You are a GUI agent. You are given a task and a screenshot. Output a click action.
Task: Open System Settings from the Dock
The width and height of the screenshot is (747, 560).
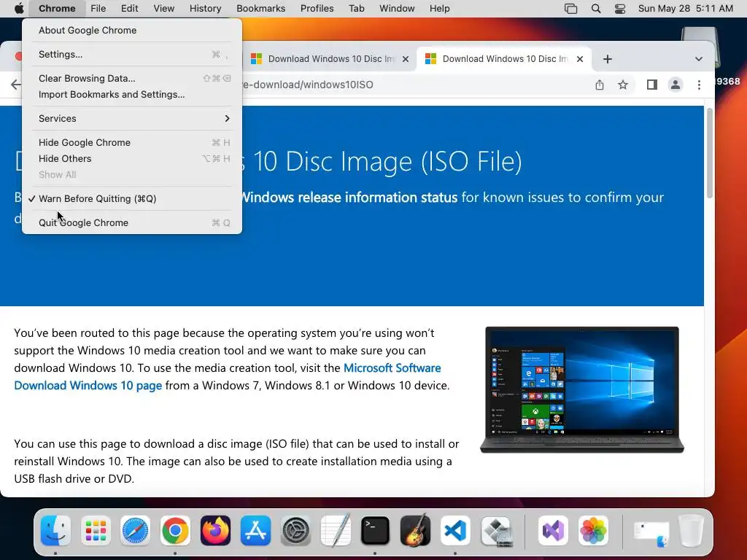pos(295,530)
